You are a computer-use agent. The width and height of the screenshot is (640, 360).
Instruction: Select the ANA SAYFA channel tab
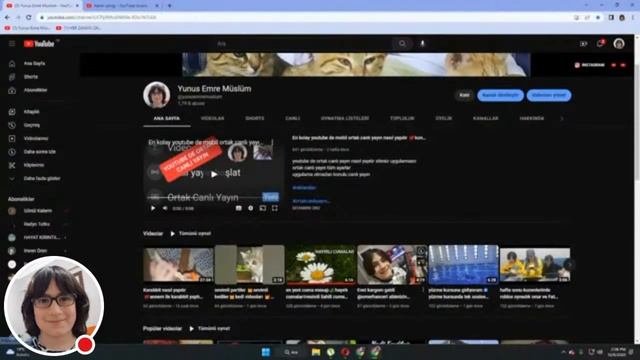[x=167, y=118]
